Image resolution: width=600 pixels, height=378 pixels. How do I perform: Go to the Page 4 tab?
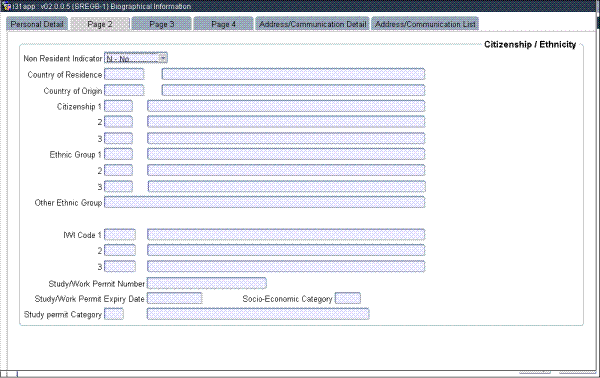point(223,24)
